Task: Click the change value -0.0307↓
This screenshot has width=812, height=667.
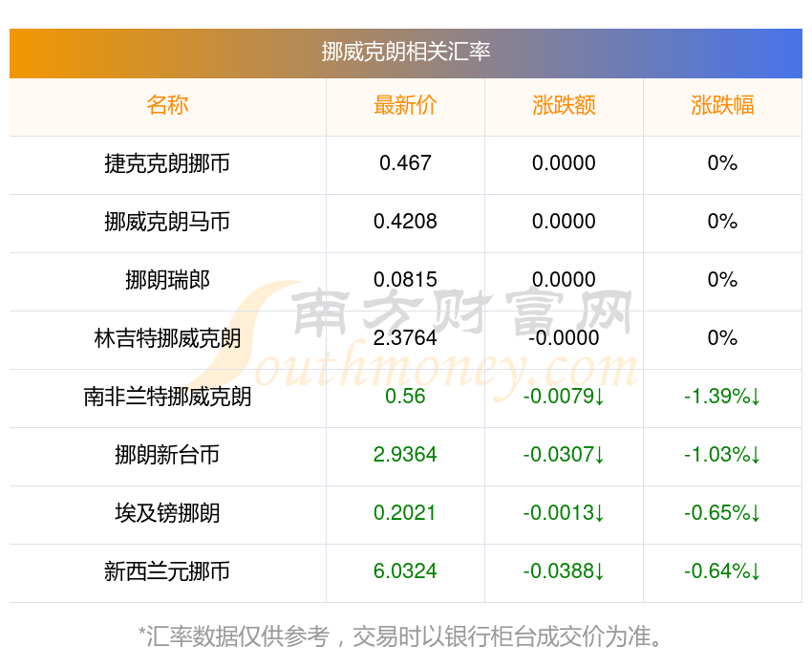Action: [564, 455]
